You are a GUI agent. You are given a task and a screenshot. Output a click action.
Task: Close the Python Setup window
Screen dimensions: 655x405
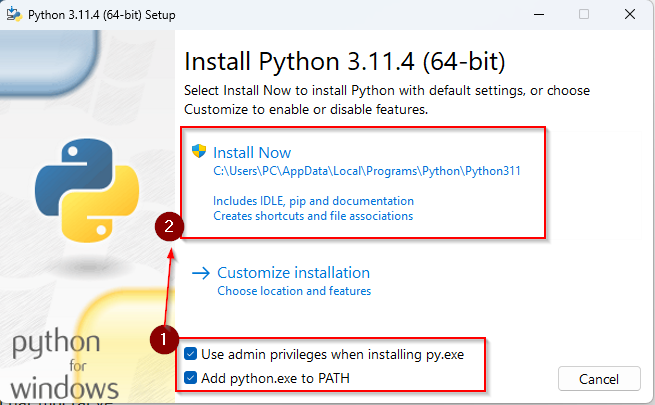click(627, 14)
